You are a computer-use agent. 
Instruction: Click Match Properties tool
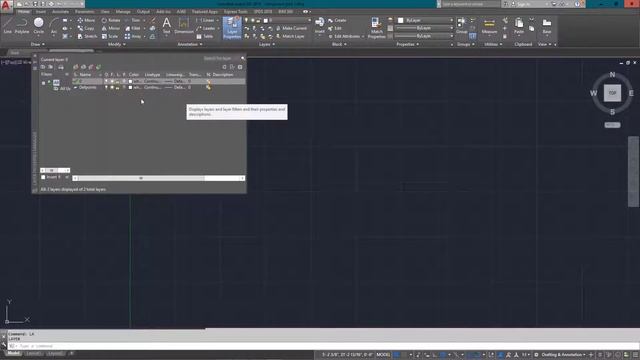point(376,28)
